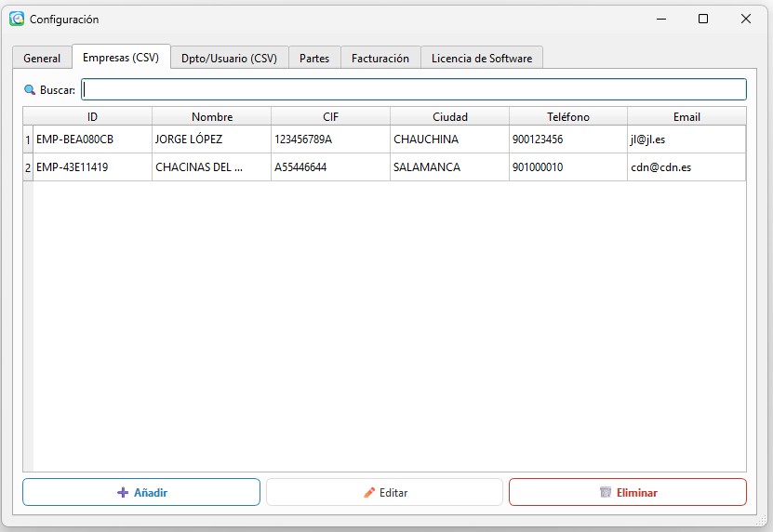The image size is (773, 532).
Task: Open the Facturación tab
Action: [x=380, y=59]
